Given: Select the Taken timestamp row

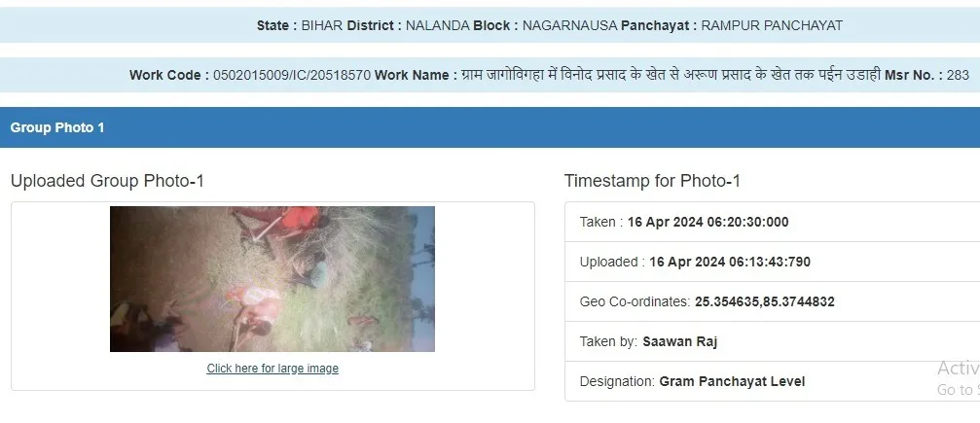Looking at the screenshot, I should tap(772, 222).
